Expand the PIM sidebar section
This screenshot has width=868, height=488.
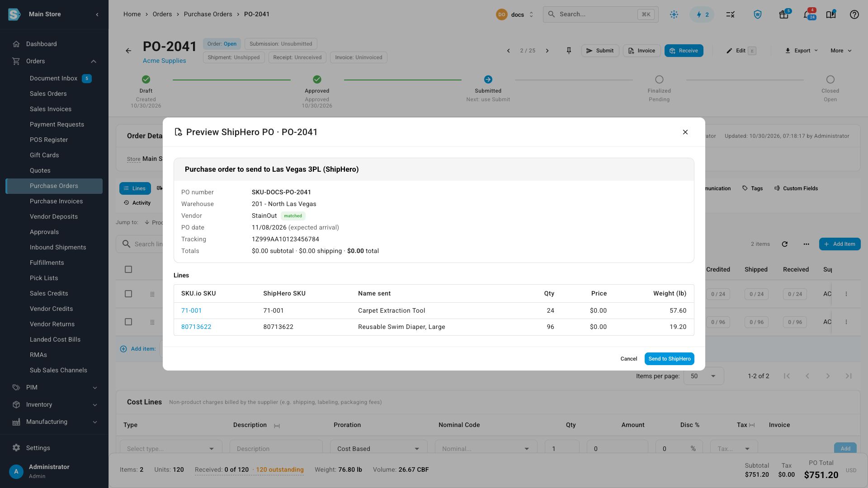pyautogui.click(x=95, y=388)
